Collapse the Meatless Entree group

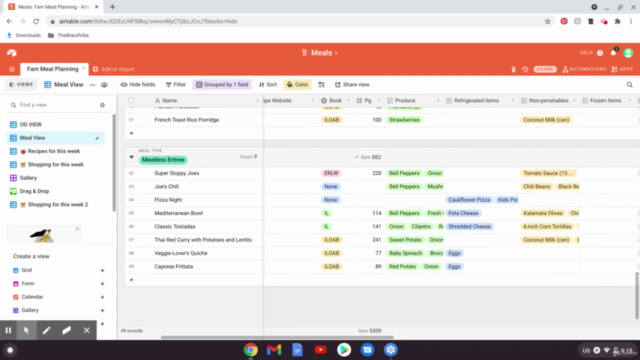131,157
